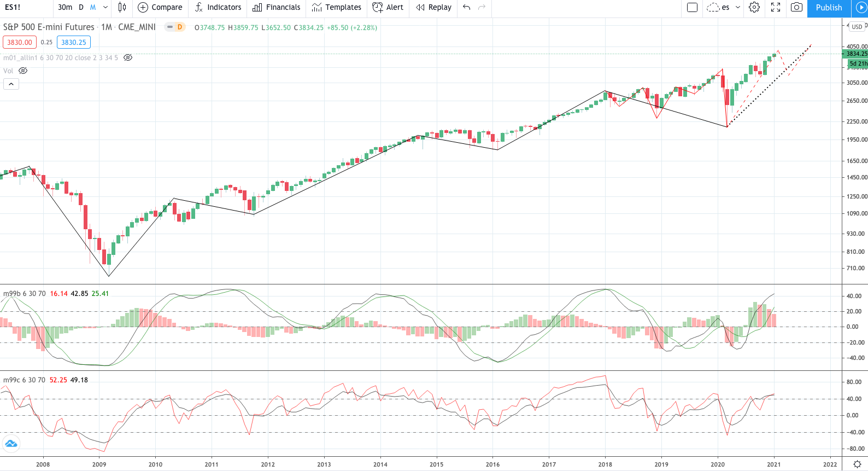Click the 710.00 price scale label

pos(856,269)
